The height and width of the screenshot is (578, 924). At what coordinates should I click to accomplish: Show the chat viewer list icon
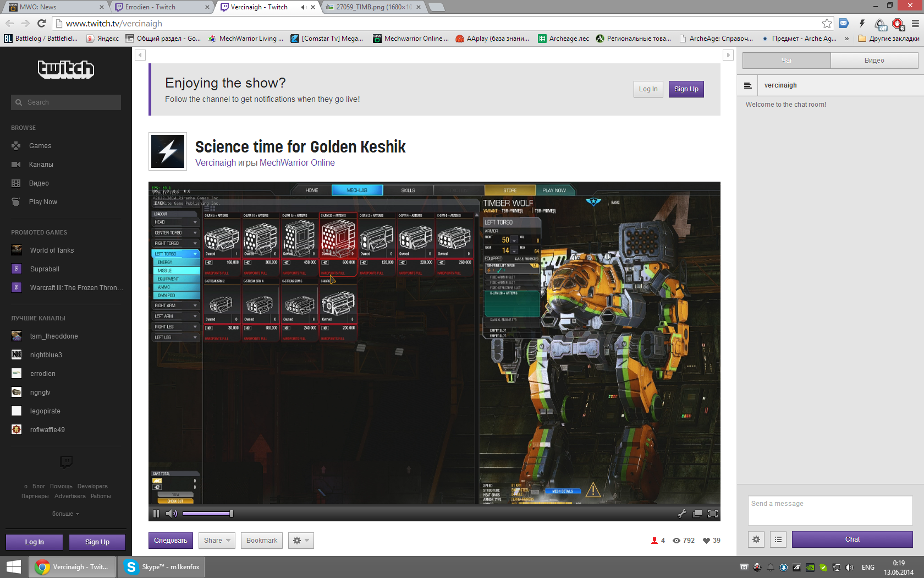778,539
